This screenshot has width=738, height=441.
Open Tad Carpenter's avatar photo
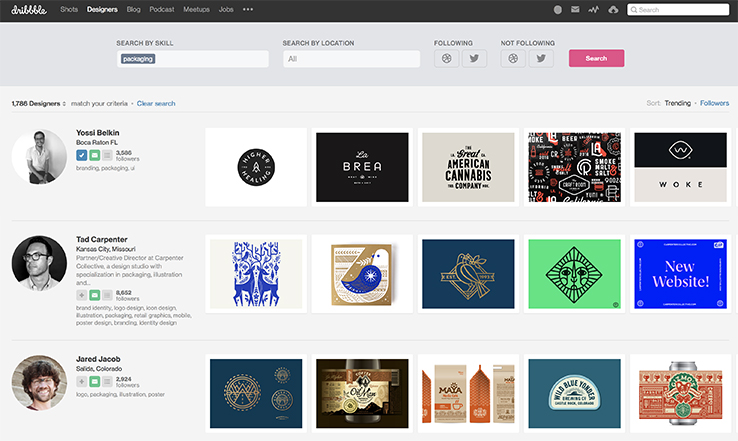click(39, 264)
